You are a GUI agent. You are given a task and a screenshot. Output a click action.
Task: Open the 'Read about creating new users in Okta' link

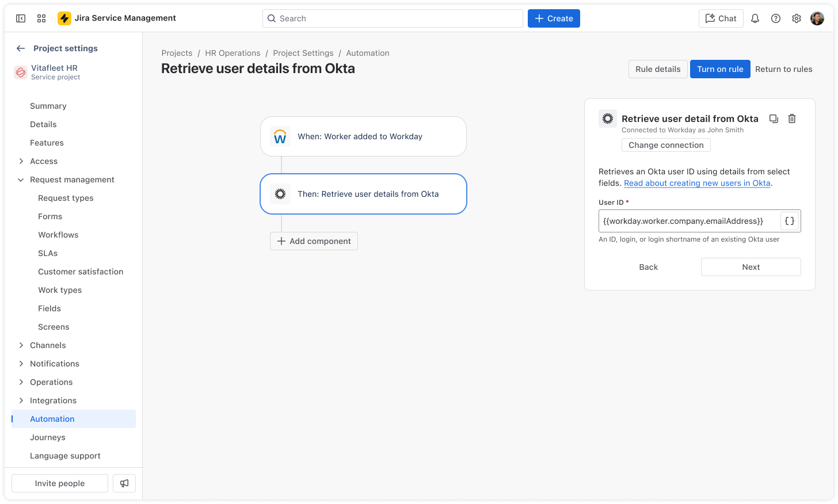coord(697,183)
